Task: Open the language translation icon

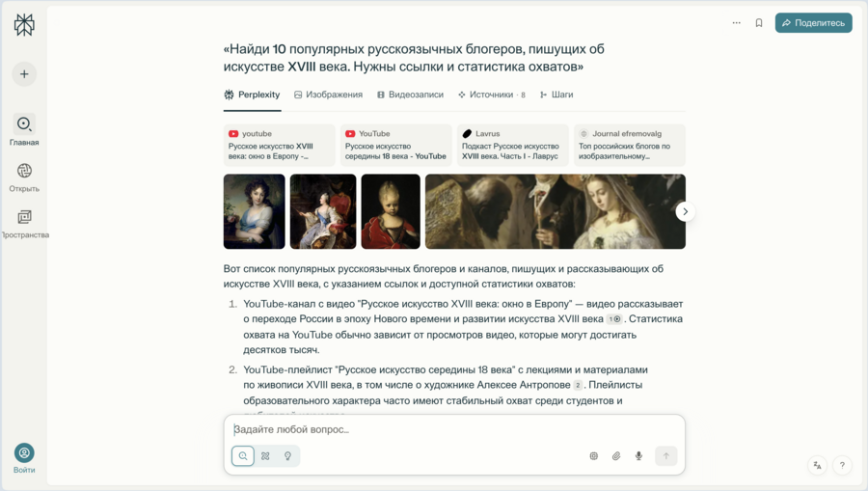Action: coord(817,465)
